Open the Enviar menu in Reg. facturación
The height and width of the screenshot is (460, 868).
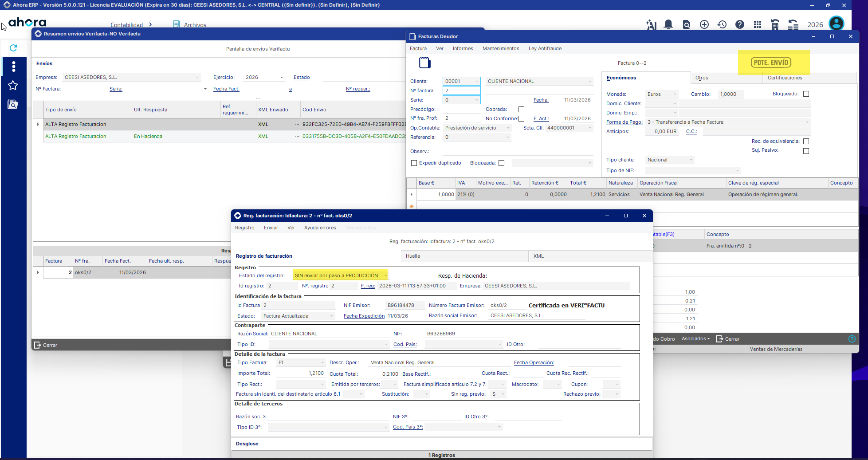(271, 228)
